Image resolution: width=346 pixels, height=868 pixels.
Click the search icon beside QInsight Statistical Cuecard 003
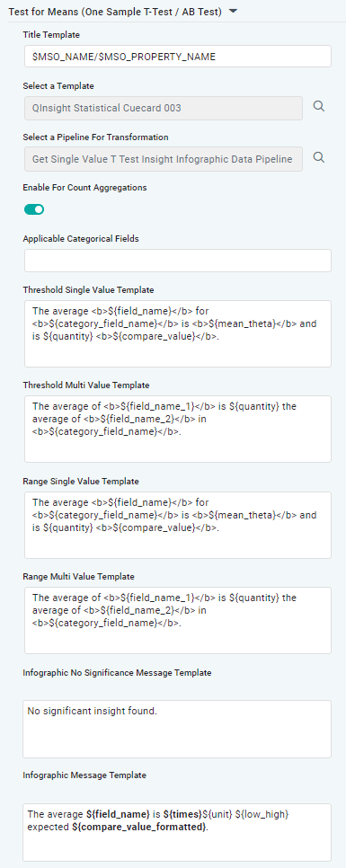pyautogui.click(x=318, y=106)
